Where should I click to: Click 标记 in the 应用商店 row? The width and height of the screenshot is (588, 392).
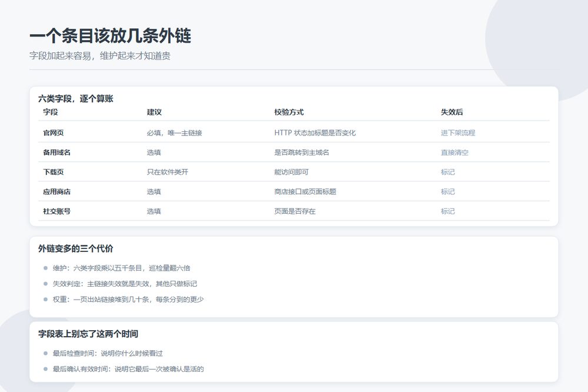[447, 191]
